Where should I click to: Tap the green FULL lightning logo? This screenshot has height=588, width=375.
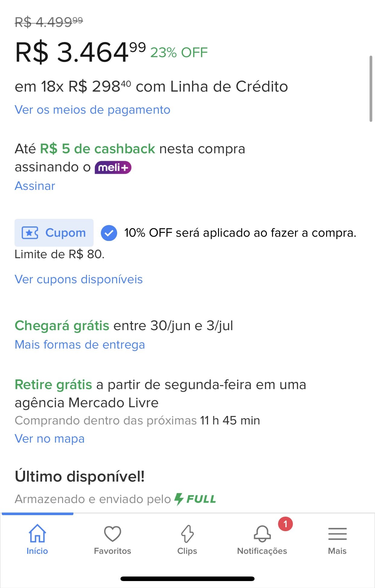coord(195,499)
